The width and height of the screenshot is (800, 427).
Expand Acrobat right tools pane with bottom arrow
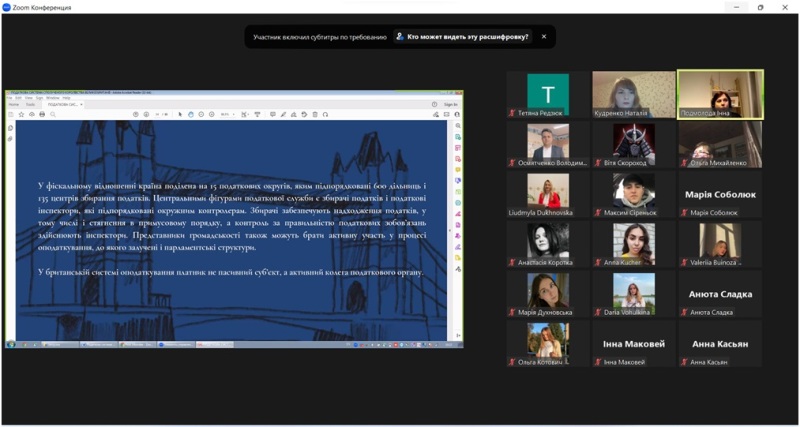[x=458, y=335]
